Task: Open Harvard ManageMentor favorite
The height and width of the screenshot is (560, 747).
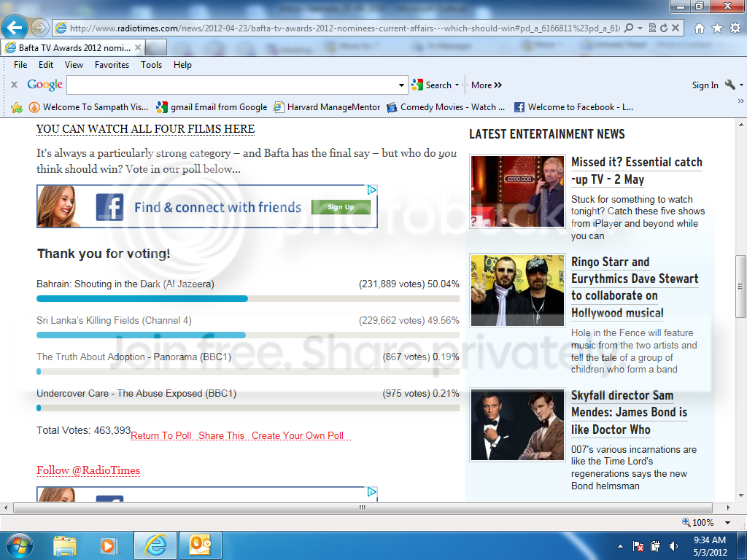Action: coord(327,107)
